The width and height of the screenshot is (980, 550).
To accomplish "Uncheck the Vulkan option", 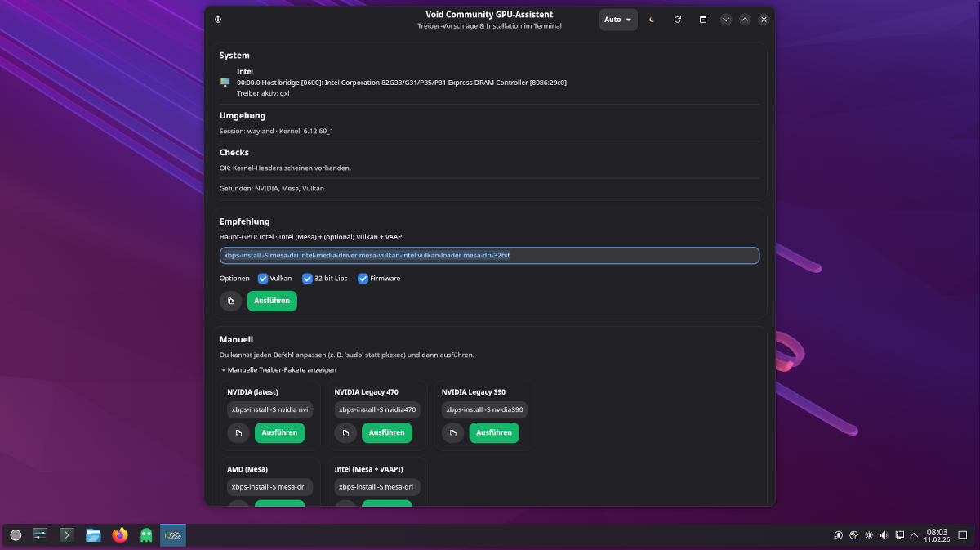I will (x=263, y=279).
